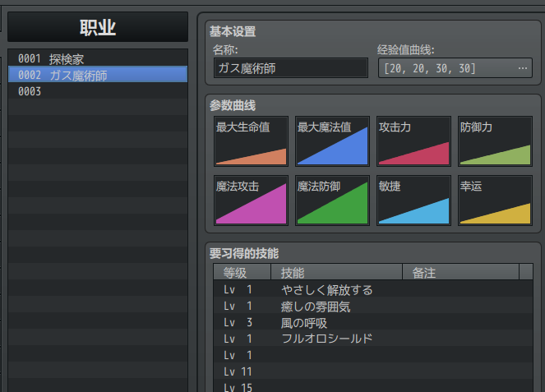545x392 pixels.
Task: Click the 名称 input field ガス魔術師
Action: click(x=290, y=68)
